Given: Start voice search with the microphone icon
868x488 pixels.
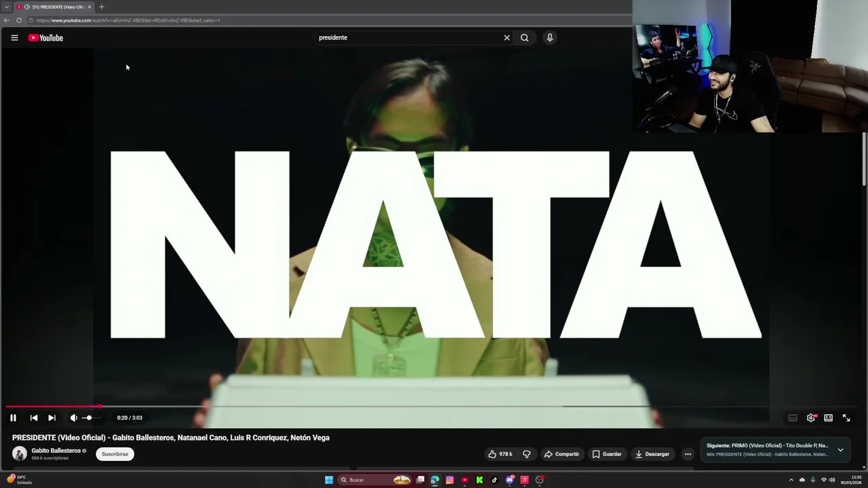Looking at the screenshot, I should [550, 38].
